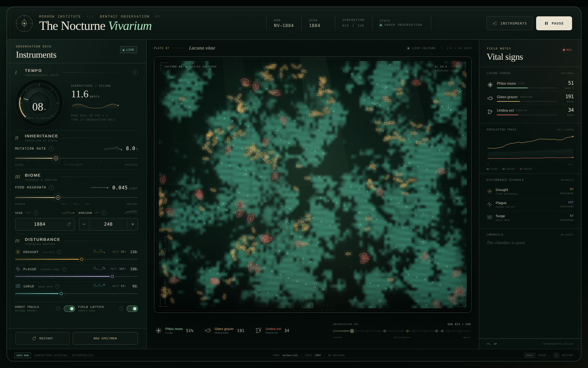Image resolution: width=588 pixels, height=368 pixels.
Task: Move the Drought interval slider handle
Action: click(x=82, y=259)
